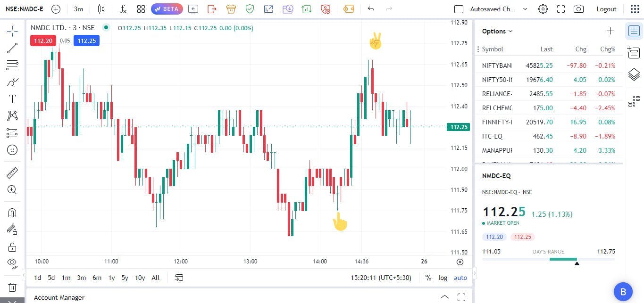Toggle percent scale on price axis
The width and height of the screenshot is (644, 303).
(x=428, y=278)
